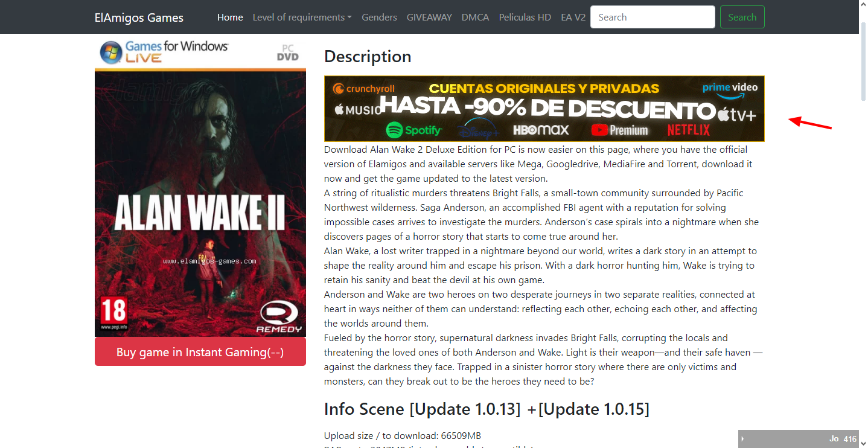This screenshot has width=868, height=448.
Task: Expand the Level of requirements dropdown
Action: [x=302, y=18]
